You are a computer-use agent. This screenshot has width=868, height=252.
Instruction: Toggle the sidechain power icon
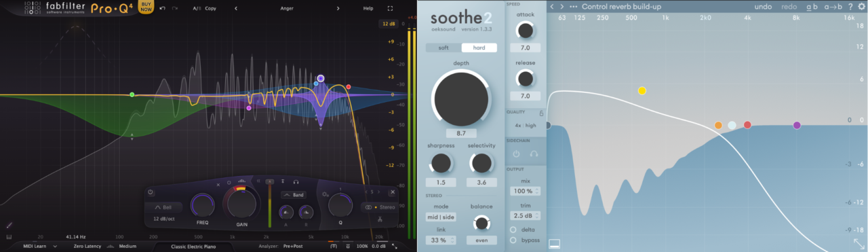[516, 154]
